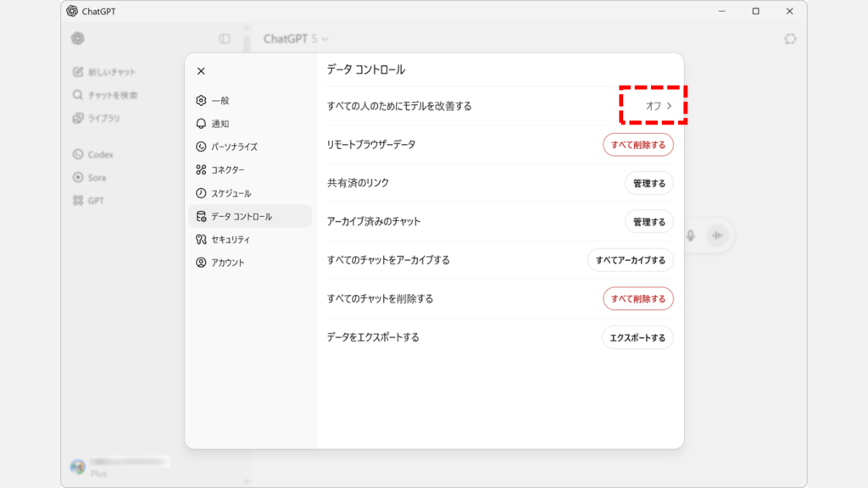Click the clock icon beside スケジュール
The image size is (868, 488).
point(201,193)
